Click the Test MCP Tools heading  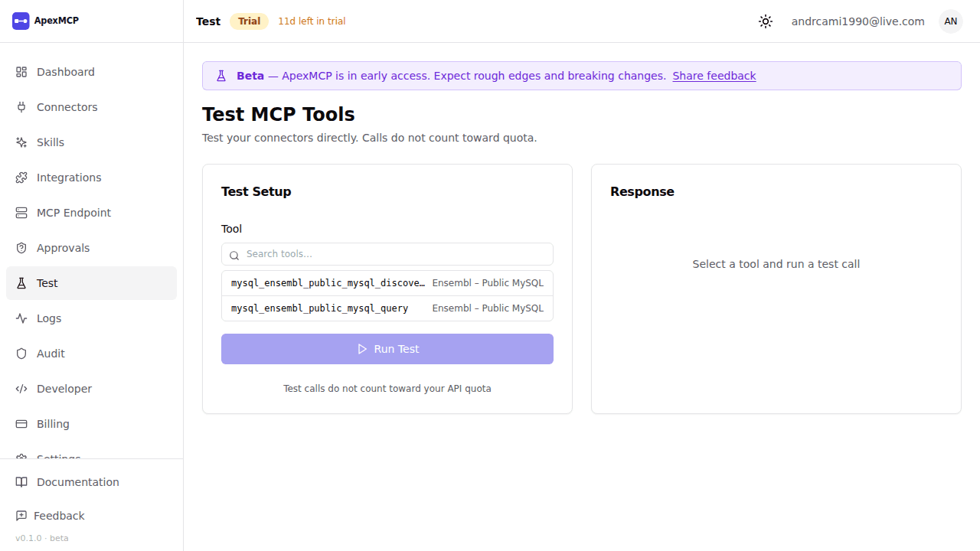(x=279, y=115)
